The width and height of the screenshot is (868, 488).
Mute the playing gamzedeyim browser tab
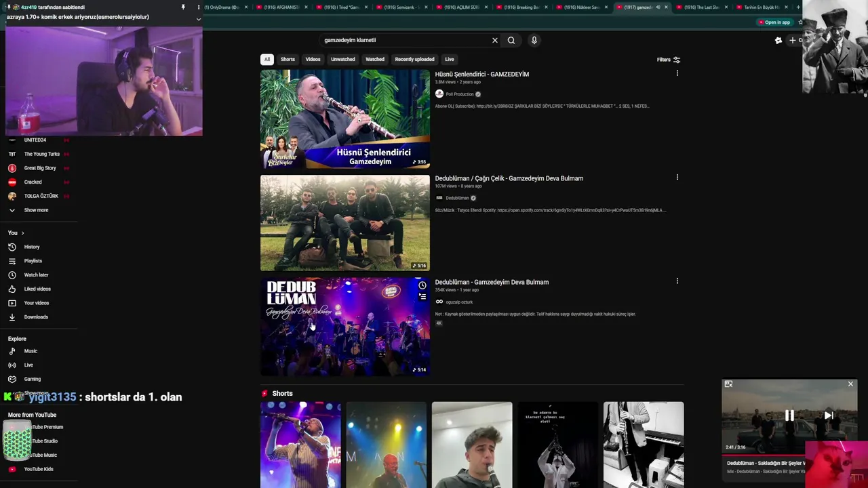(657, 7)
